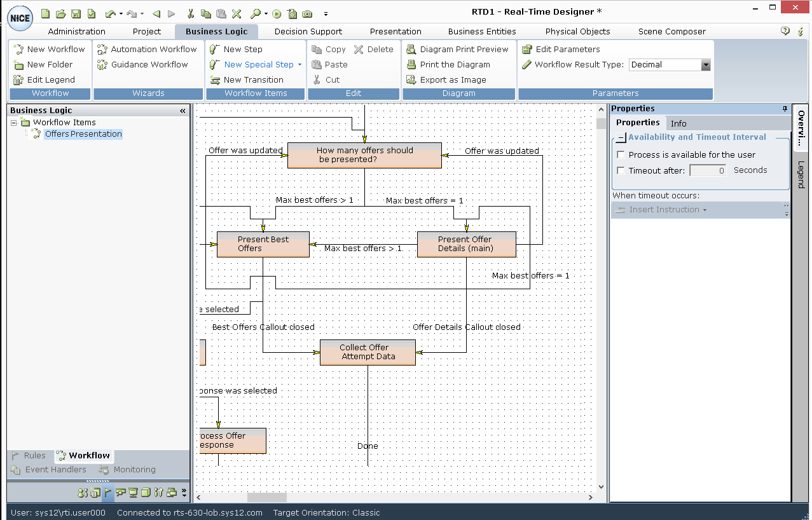
Task: Open the Workflow Result Type dropdown
Action: (x=705, y=65)
